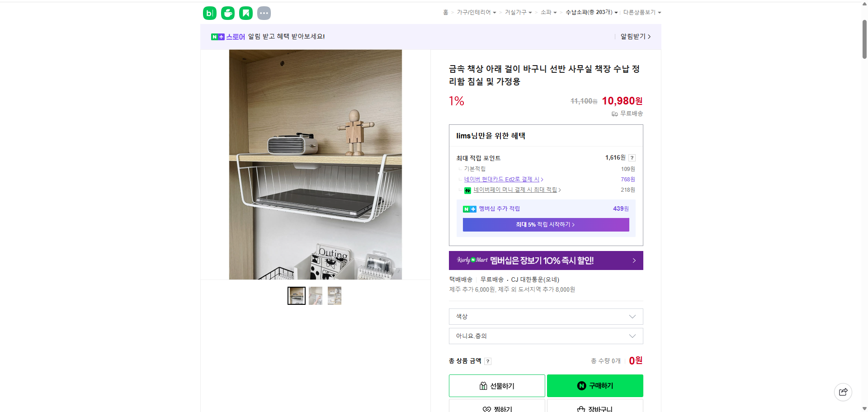Viewport: 868px width, 412px height.
Task: Expand the 수납소파(총 203개) category dropdown
Action: (x=591, y=12)
